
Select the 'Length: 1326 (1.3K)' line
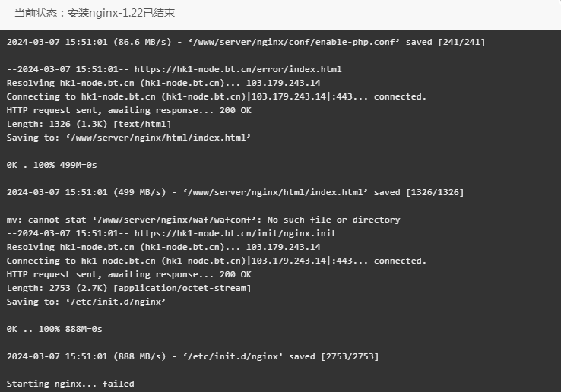pos(89,124)
